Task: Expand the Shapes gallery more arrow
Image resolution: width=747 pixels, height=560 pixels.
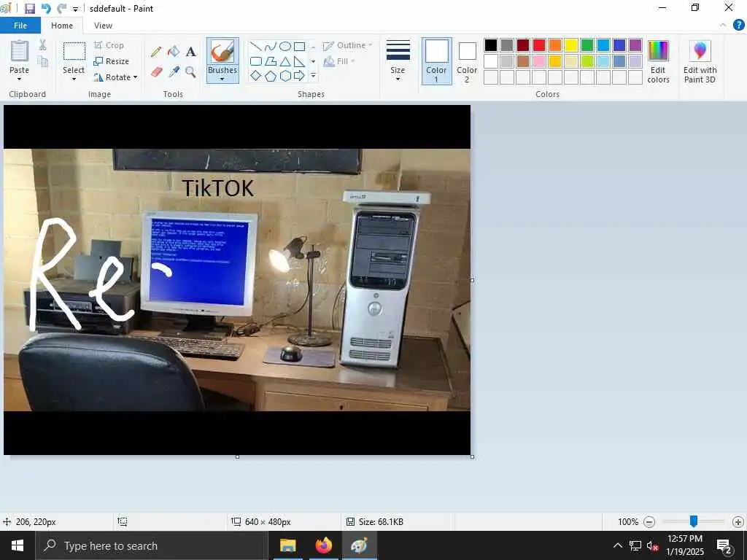Action: coord(313,76)
